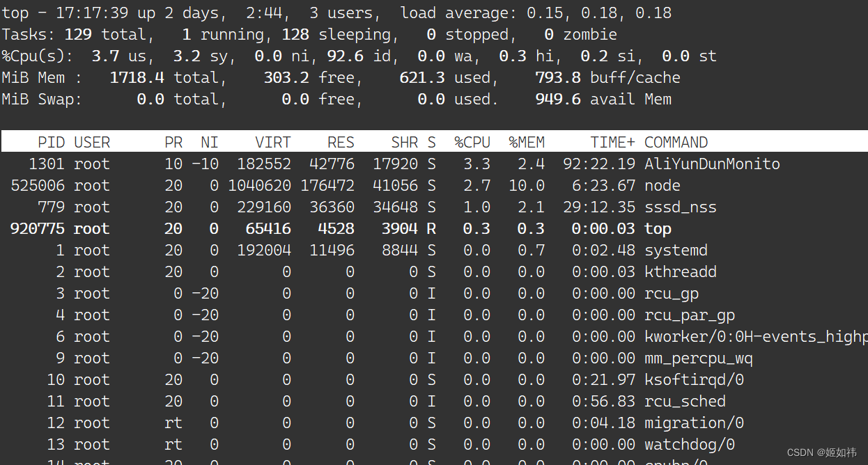Click the R state of top process
868x465 pixels.
[x=431, y=229]
